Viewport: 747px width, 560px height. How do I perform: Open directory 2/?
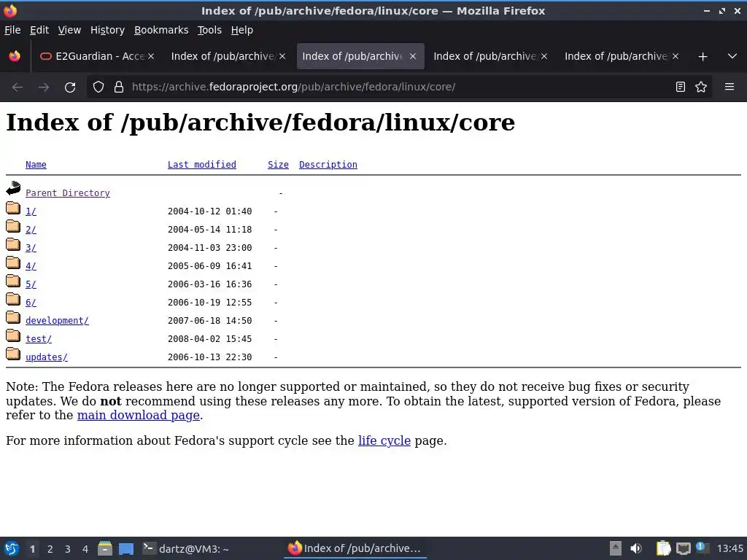click(31, 230)
